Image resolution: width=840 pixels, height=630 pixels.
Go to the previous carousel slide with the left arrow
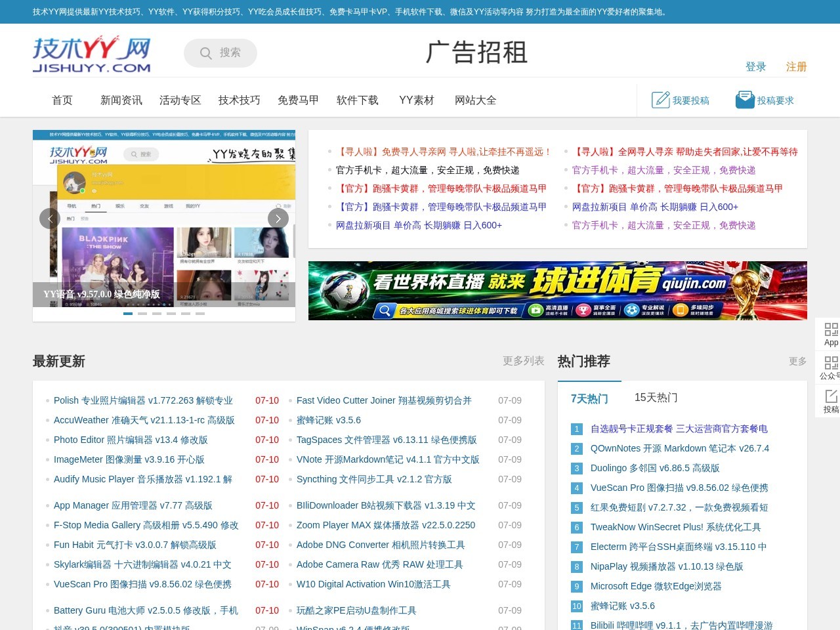[x=50, y=219]
